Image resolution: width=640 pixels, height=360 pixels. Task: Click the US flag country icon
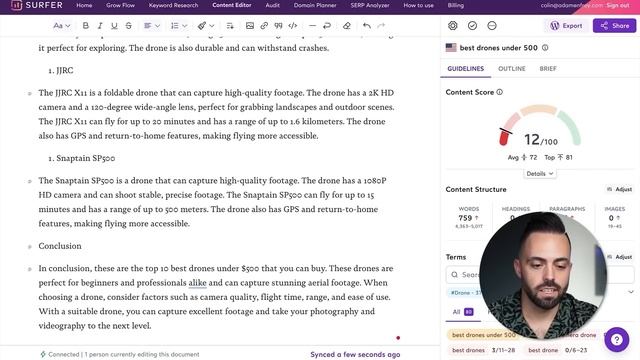[x=451, y=48]
